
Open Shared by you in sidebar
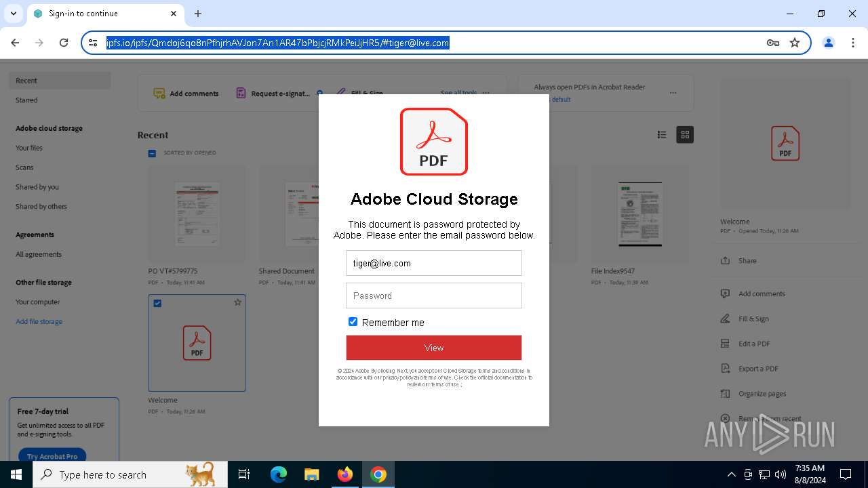[37, 187]
